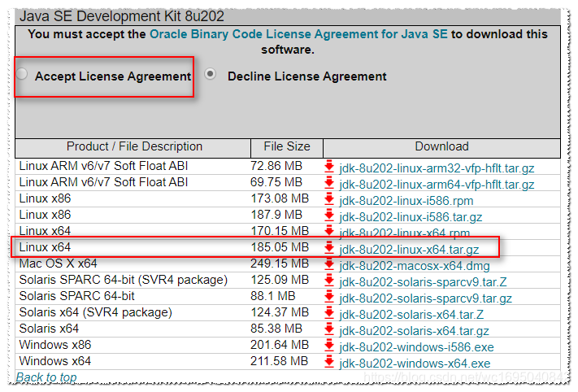Open Oracle Binary Code License Agreement link
The width and height of the screenshot is (578, 392).
298,34
